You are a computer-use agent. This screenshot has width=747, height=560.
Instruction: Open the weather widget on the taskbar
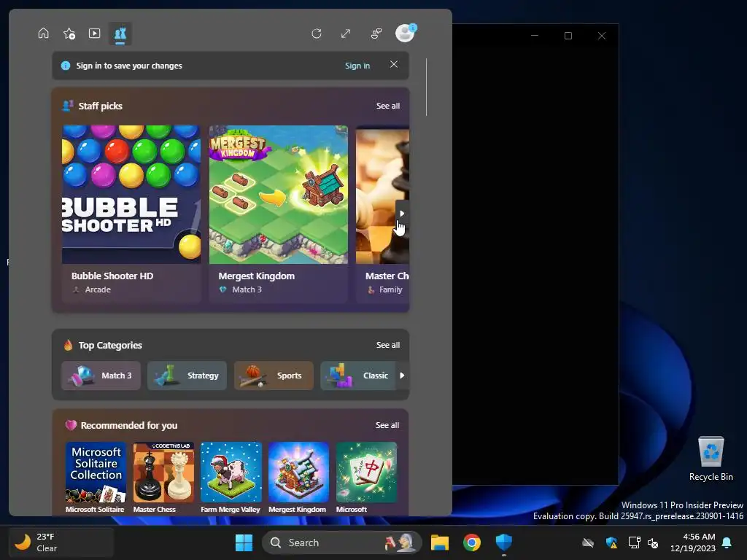(61, 542)
